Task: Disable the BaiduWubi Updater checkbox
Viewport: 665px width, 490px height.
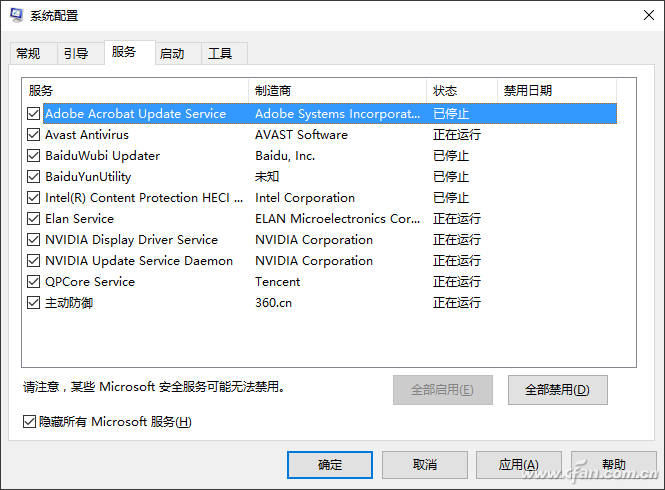Action: (x=35, y=156)
